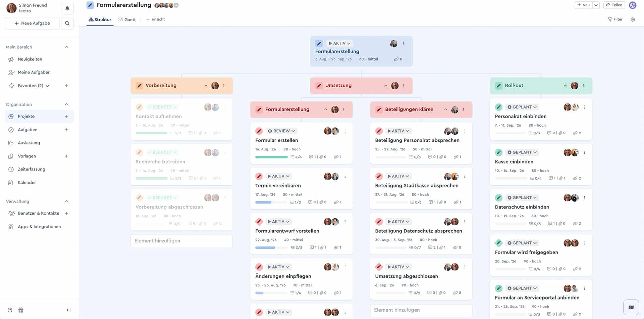Open GEPLANT status dropdown for Personalrat einbinden
The height and width of the screenshot is (319, 644).
click(522, 107)
